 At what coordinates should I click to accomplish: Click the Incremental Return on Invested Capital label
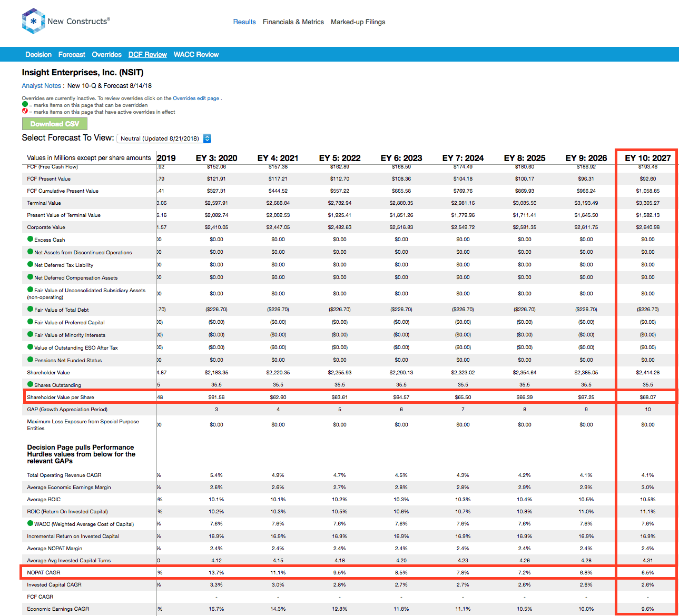73,536
